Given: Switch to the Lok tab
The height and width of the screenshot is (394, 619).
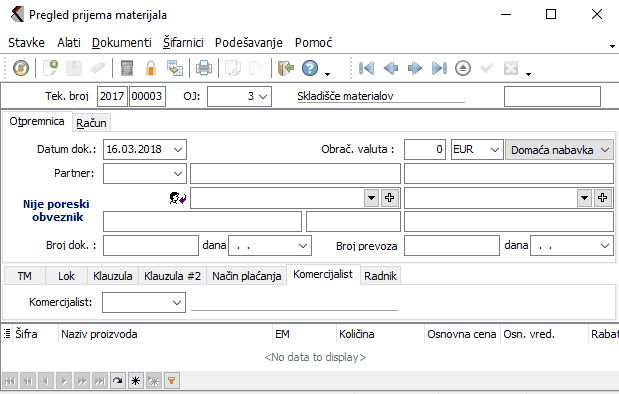Looking at the screenshot, I should point(66,276).
